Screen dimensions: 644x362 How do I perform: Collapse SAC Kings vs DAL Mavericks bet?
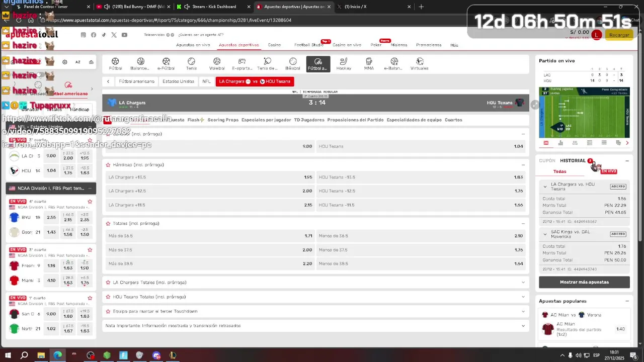click(545, 234)
